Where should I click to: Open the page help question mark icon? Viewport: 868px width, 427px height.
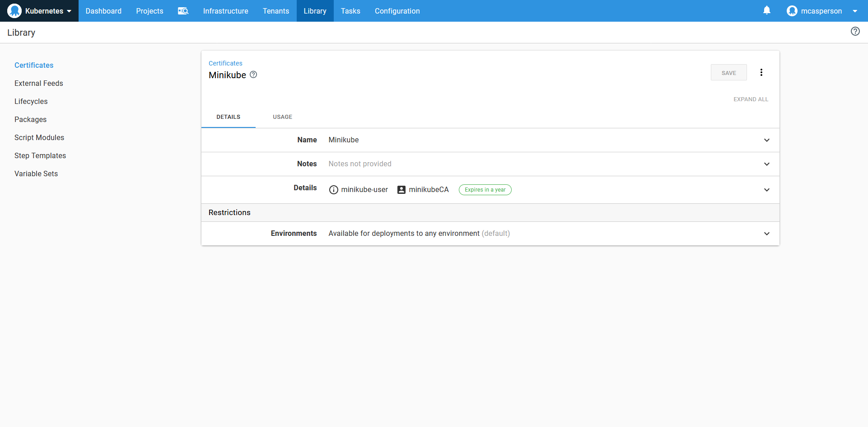tap(855, 31)
